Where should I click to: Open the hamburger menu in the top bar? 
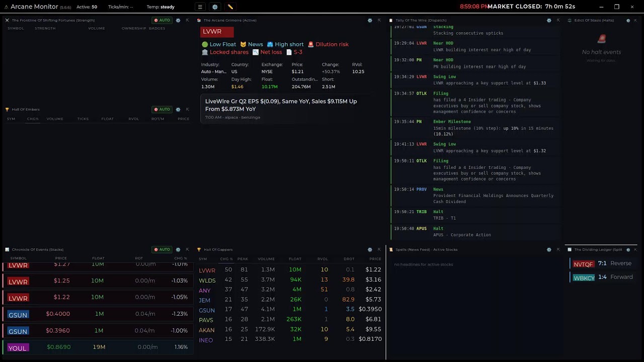[x=200, y=7]
